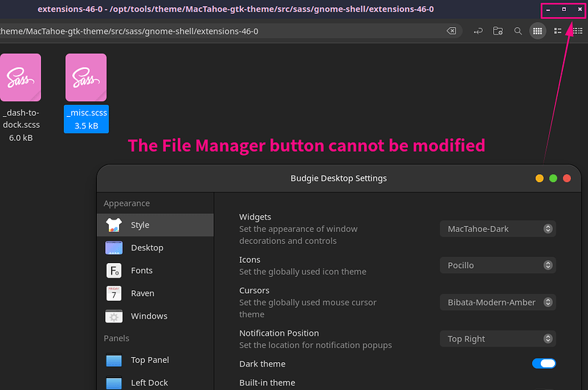Select the _dash-to-dock.scss file
This screenshot has height=390, width=588.
[21, 98]
